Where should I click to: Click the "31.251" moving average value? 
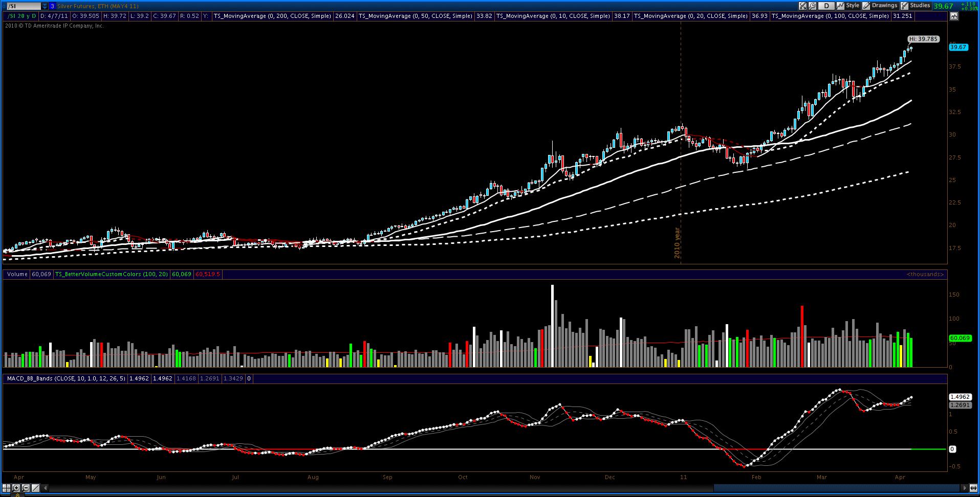pos(902,16)
